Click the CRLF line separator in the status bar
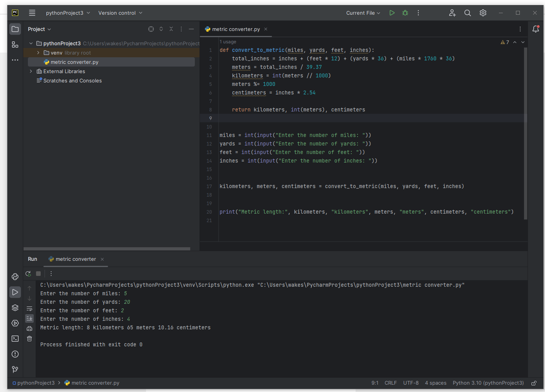Image resolution: width=545 pixels, height=392 pixels. 390,383
